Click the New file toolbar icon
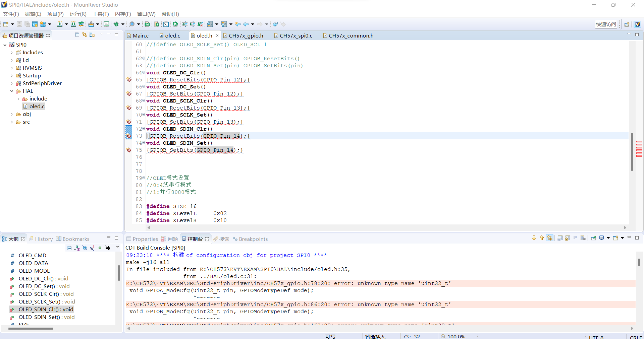 [x=6, y=24]
